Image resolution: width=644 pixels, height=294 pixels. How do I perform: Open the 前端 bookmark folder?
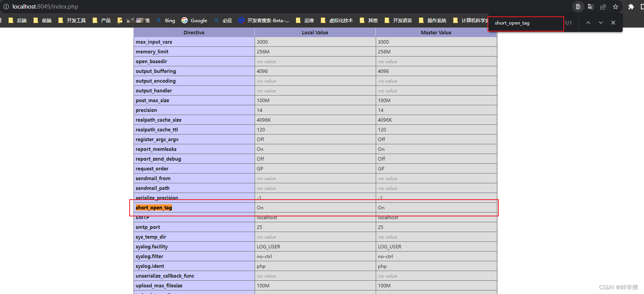42,20
